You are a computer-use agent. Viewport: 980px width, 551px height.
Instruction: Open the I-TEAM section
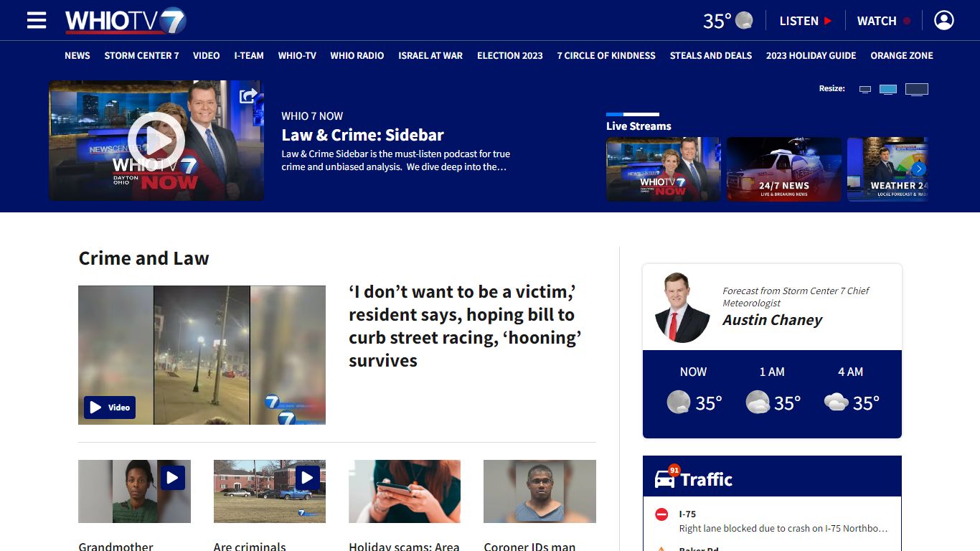point(249,55)
